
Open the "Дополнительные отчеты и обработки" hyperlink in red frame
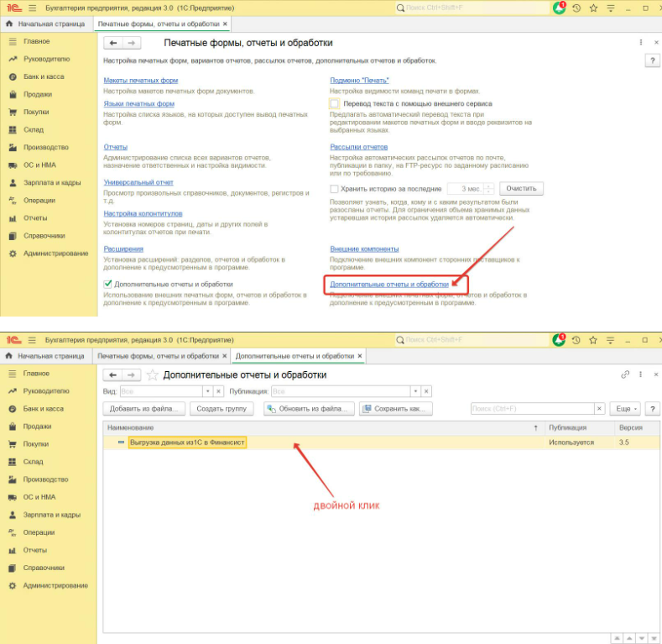tap(389, 285)
